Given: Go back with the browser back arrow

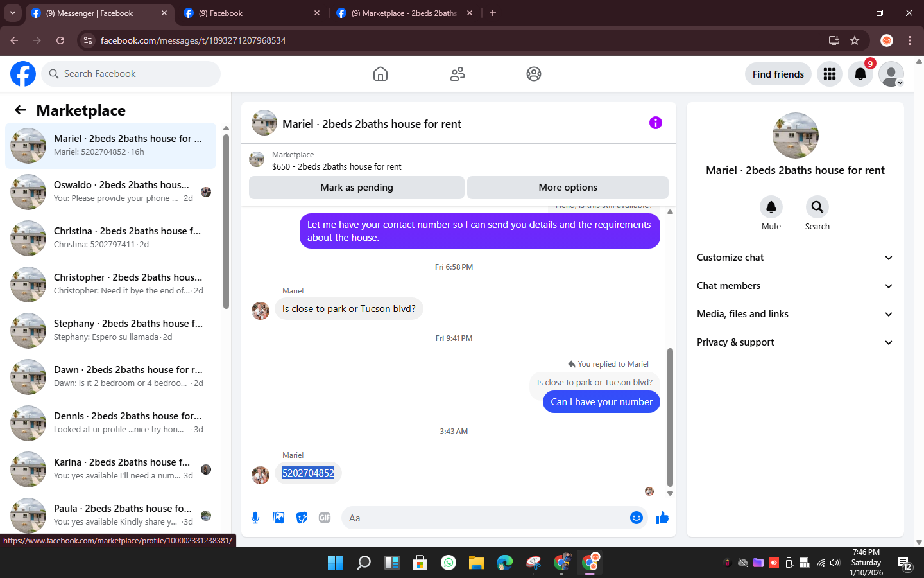Looking at the screenshot, I should [14, 40].
